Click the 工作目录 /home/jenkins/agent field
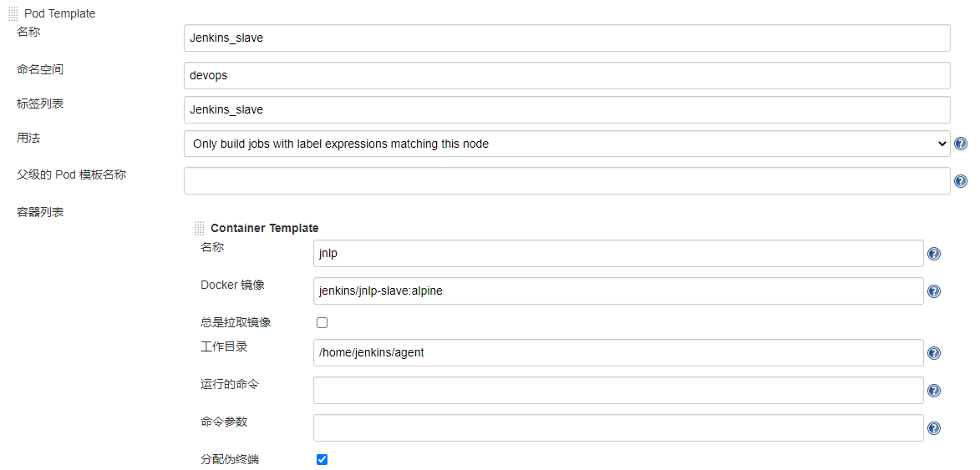The width and height of the screenshot is (980, 470). (618, 352)
